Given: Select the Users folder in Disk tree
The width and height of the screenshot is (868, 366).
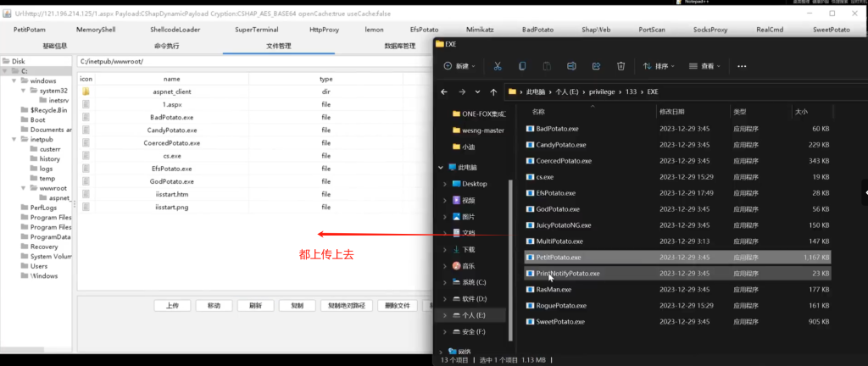Looking at the screenshot, I should tap(39, 266).
